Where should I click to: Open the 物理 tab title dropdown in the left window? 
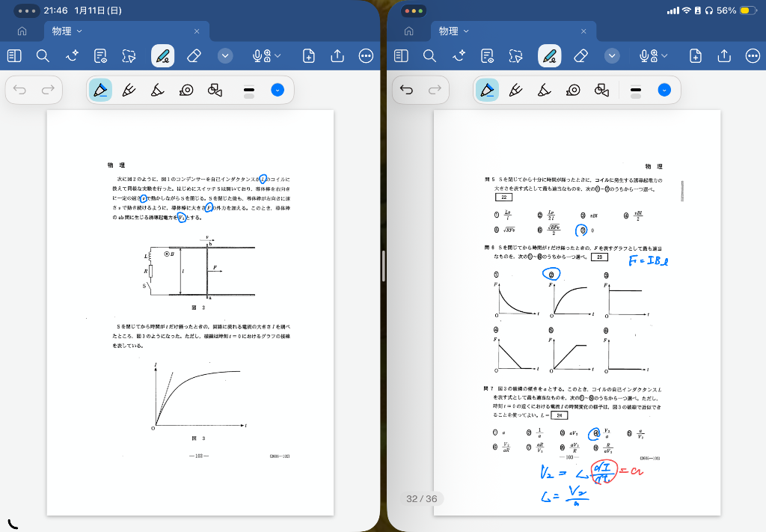80,31
